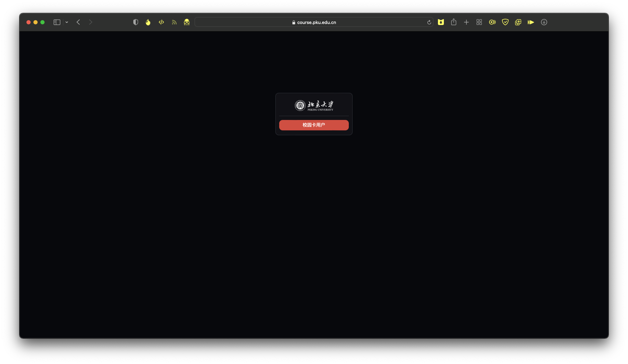
Task: Show downloads with the arrow-circle icon
Action: [544, 22]
